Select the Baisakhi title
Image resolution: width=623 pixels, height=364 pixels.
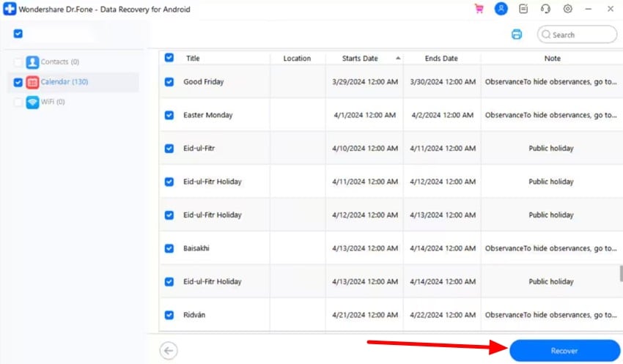click(x=196, y=248)
